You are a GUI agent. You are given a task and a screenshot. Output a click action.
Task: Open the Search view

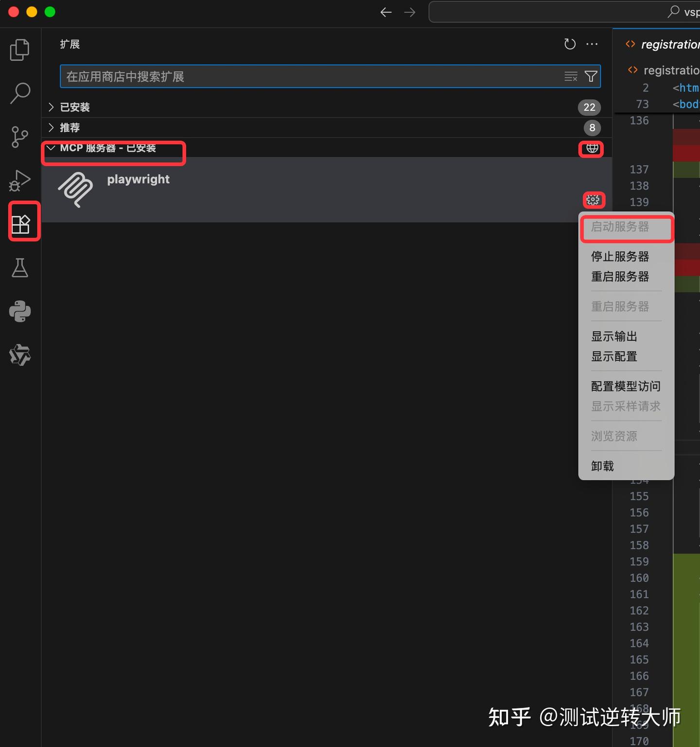[x=19, y=92]
